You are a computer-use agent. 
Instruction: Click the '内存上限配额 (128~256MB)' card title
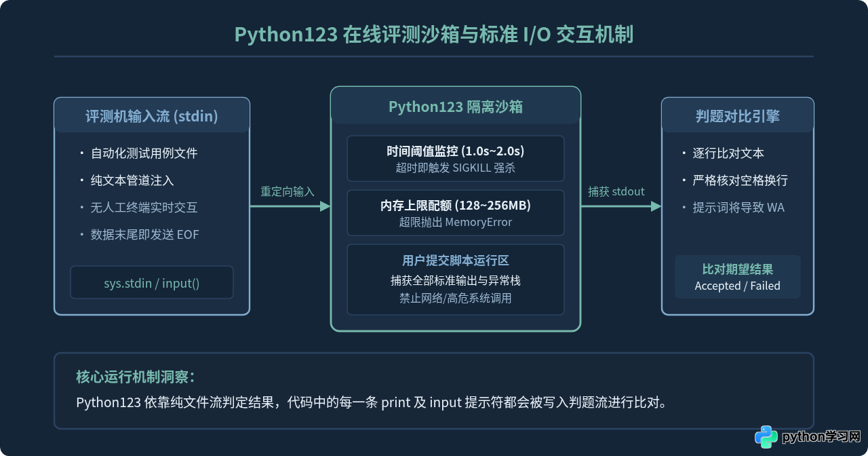click(x=456, y=206)
